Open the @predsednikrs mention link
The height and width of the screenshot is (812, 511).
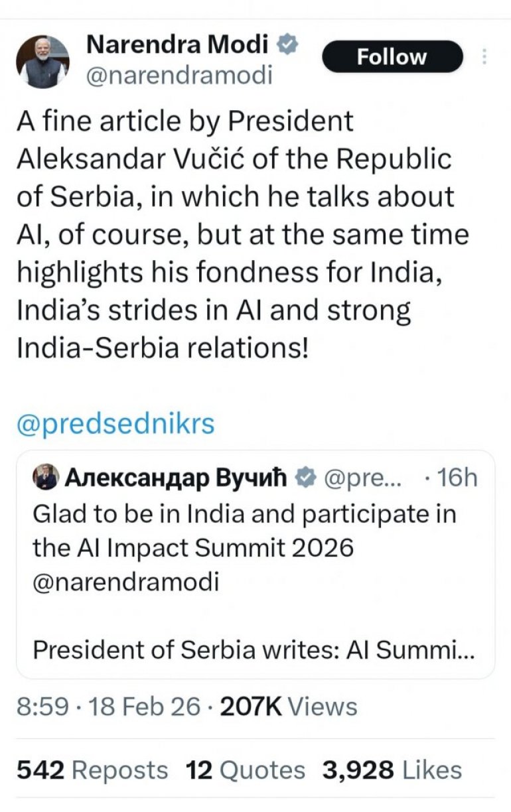coord(115,424)
